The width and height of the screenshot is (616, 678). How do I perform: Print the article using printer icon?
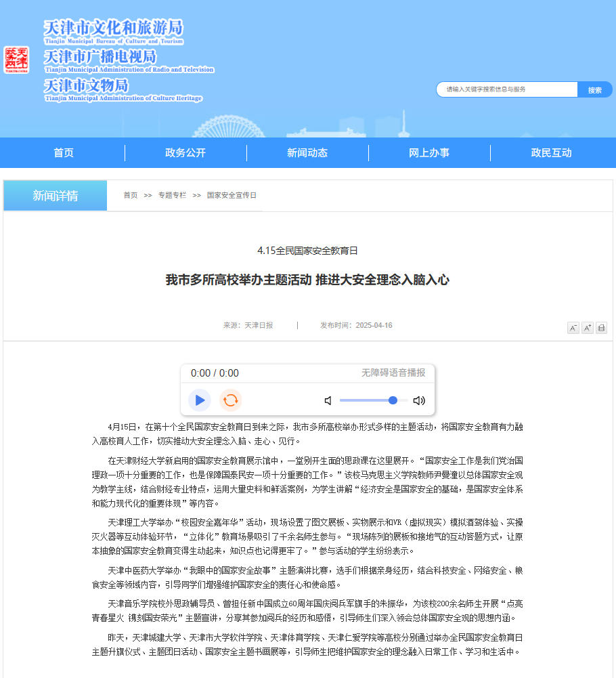point(601,328)
